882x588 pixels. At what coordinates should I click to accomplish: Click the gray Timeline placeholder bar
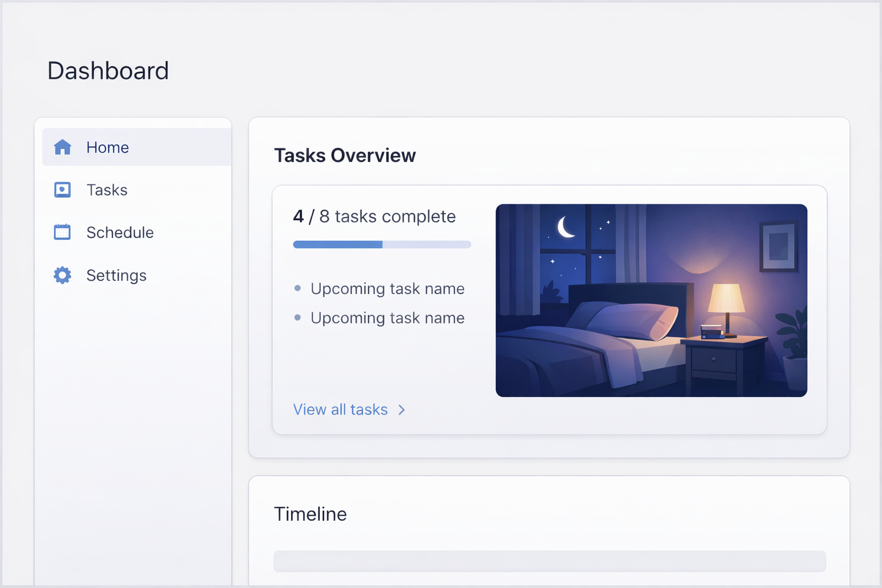point(550,561)
